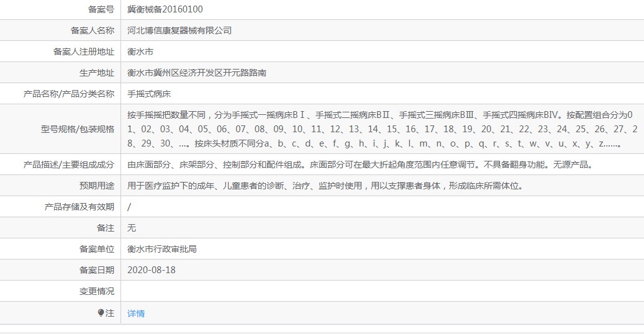This screenshot has width=644, height=334.
Task: Click the 预期用途 label
Action: (x=97, y=186)
